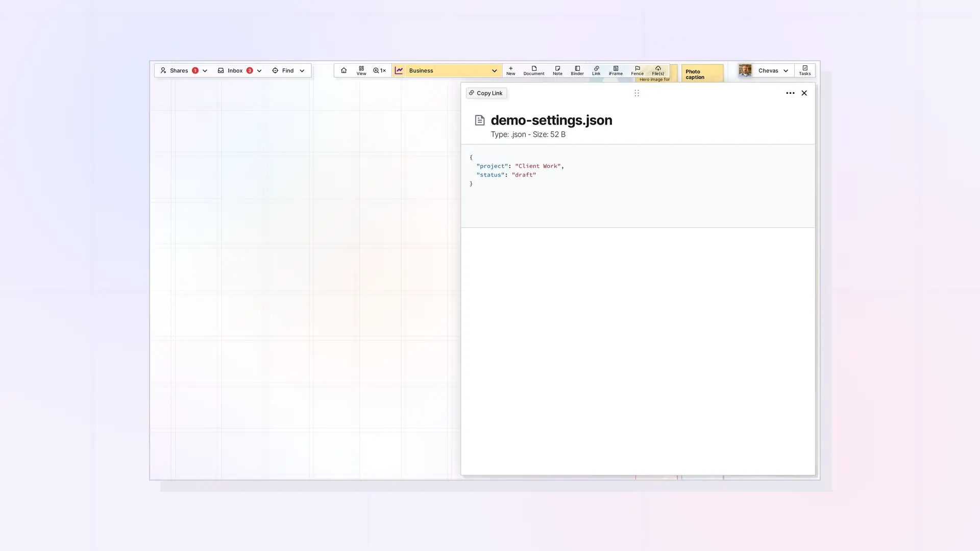Viewport: 980px width, 551px height.
Task: Click the "Client Work" value
Action: [537, 166]
